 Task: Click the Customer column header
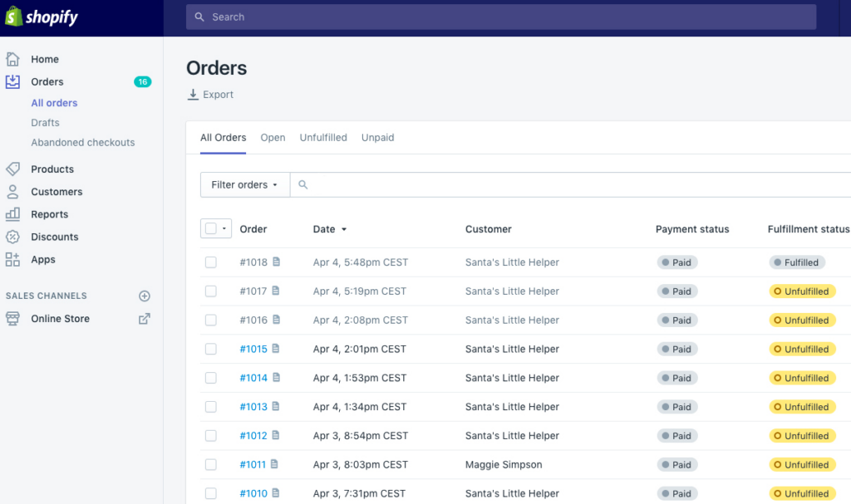pyautogui.click(x=489, y=229)
